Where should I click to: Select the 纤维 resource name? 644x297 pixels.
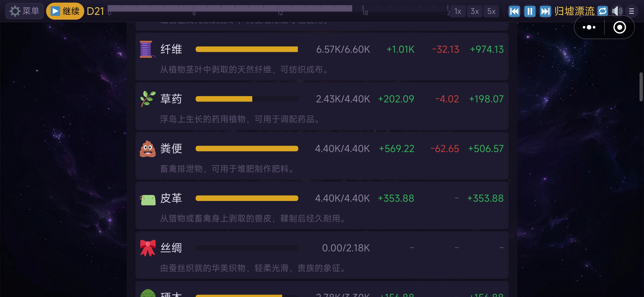(x=171, y=49)
